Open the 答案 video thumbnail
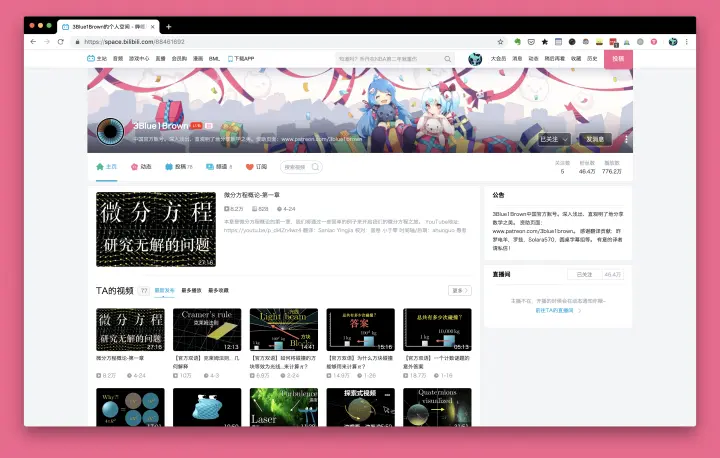The height and width of the screenshot is (458, 720). click(x=360, y=330)
